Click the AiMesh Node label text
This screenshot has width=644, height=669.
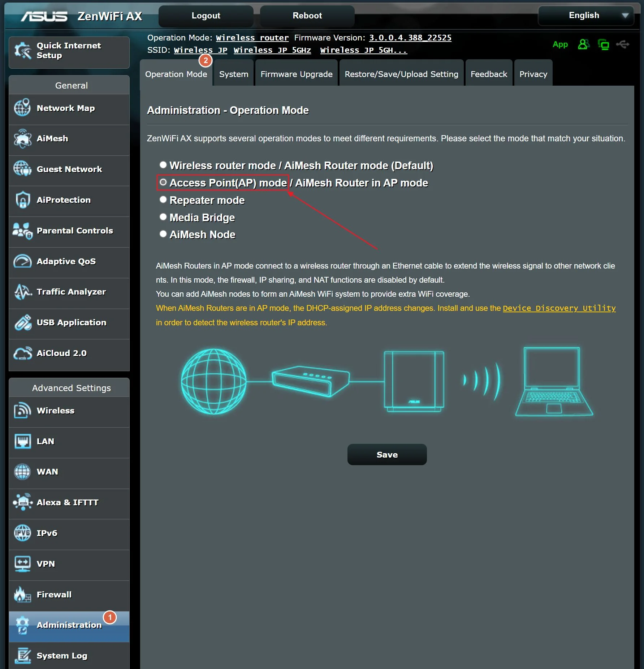click(202, 235)
